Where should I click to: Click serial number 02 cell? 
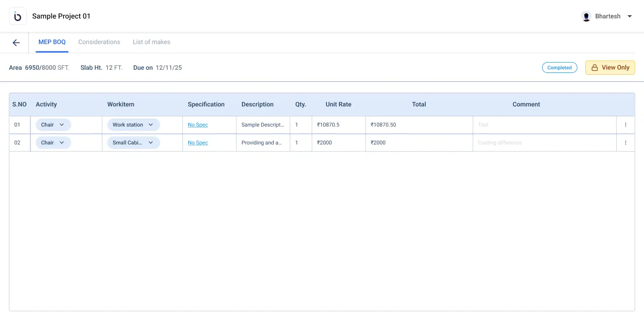20,143
